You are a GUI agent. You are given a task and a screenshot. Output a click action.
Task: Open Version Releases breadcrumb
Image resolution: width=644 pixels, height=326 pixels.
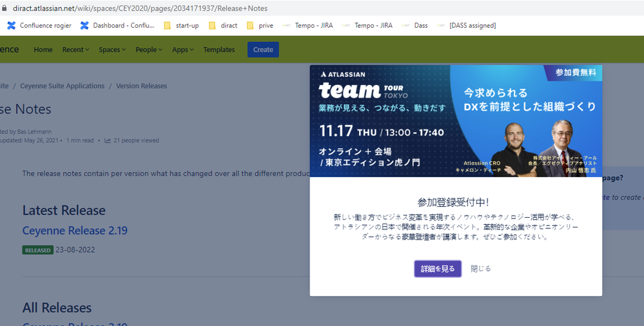point(141,86)
